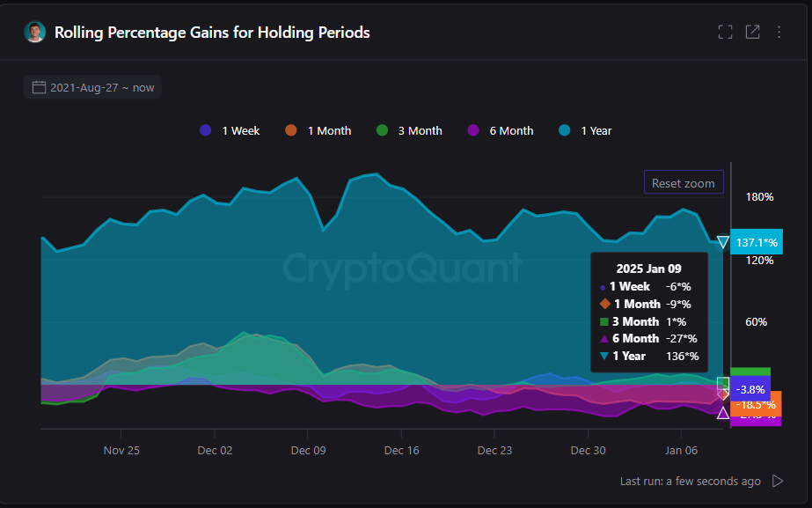Click the 6 Month triangle marker near axis
Screen dimensions: 812x508
[x=722, y=412]
